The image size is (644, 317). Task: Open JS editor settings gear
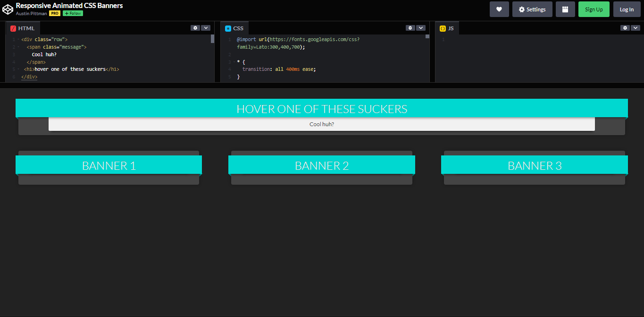coord(625,28)
